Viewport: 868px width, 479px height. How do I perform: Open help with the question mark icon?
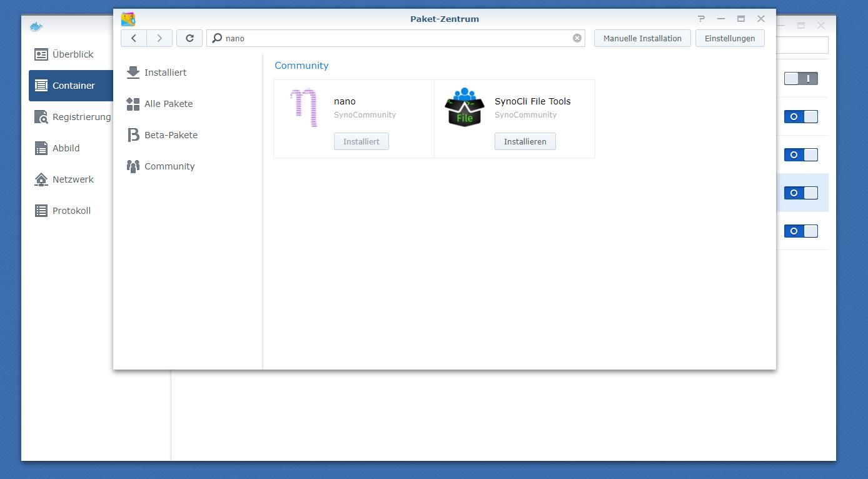[701, 19]
